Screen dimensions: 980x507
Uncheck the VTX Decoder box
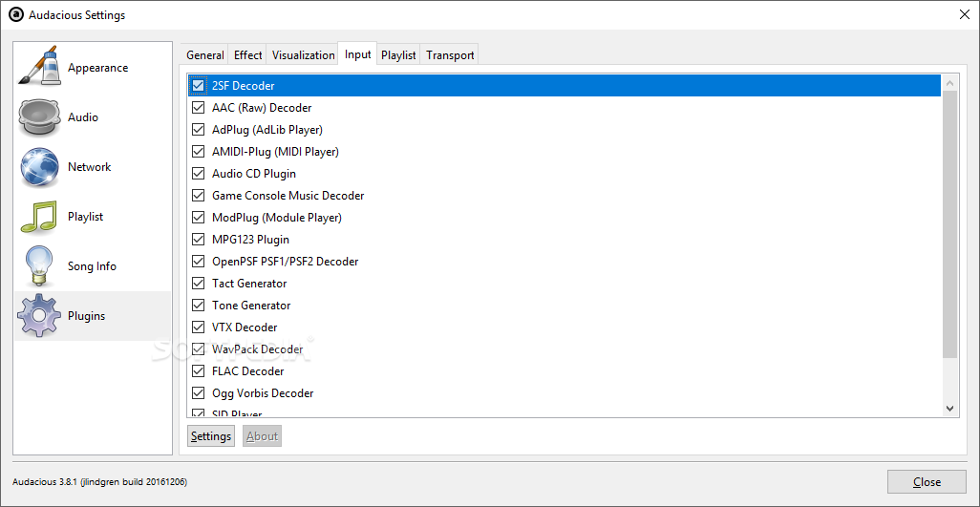coord(199,327)
